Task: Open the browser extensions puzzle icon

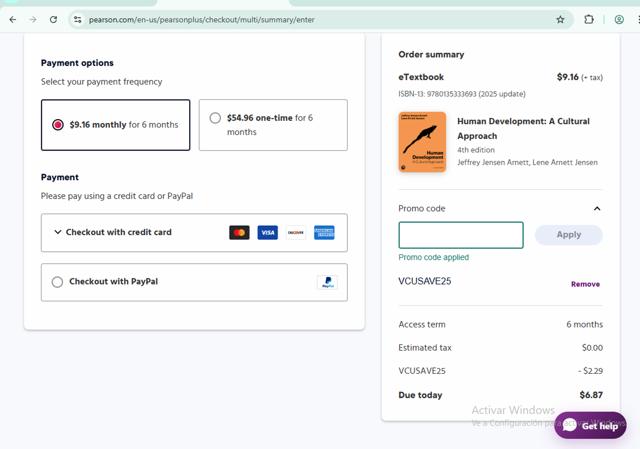Action: click(589, 20)
